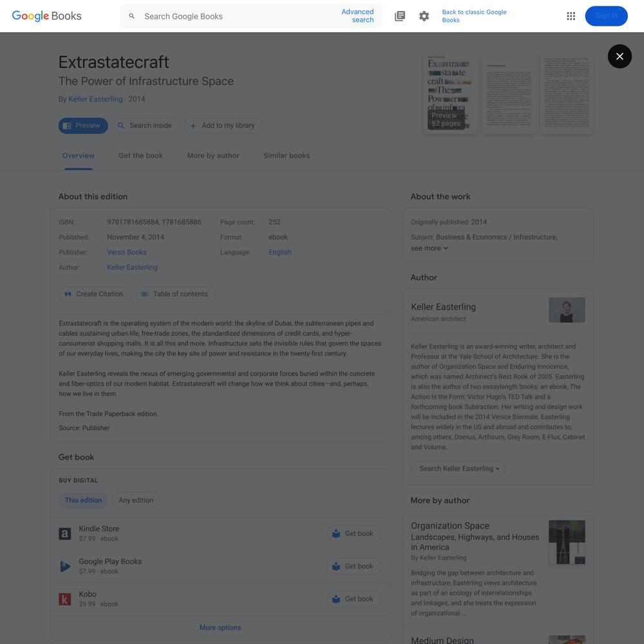
Task: Open the Organization Space book title
Action: coord(450,526)
